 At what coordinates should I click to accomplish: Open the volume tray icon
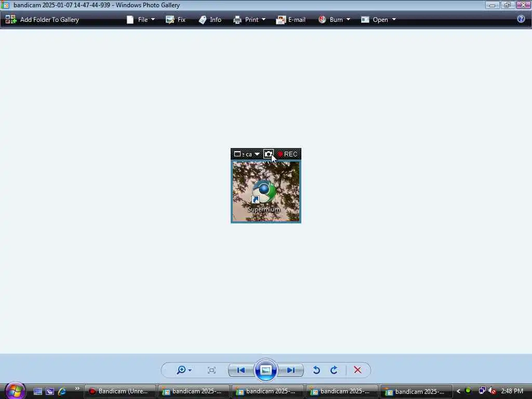pyautogui.click(x=492, y=391)
